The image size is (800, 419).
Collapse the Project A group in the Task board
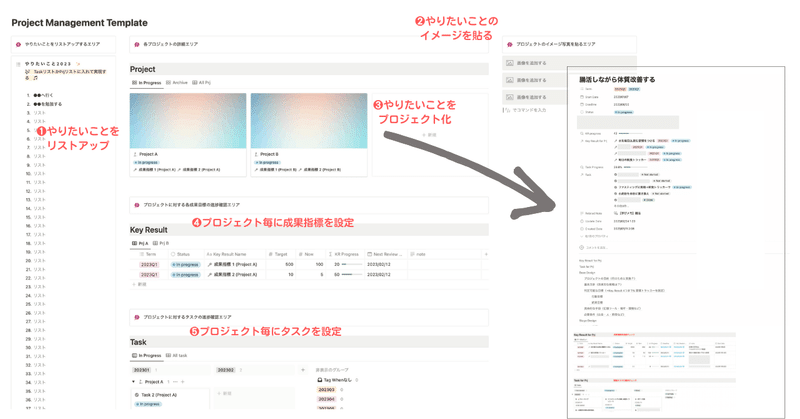pos(134,382)
